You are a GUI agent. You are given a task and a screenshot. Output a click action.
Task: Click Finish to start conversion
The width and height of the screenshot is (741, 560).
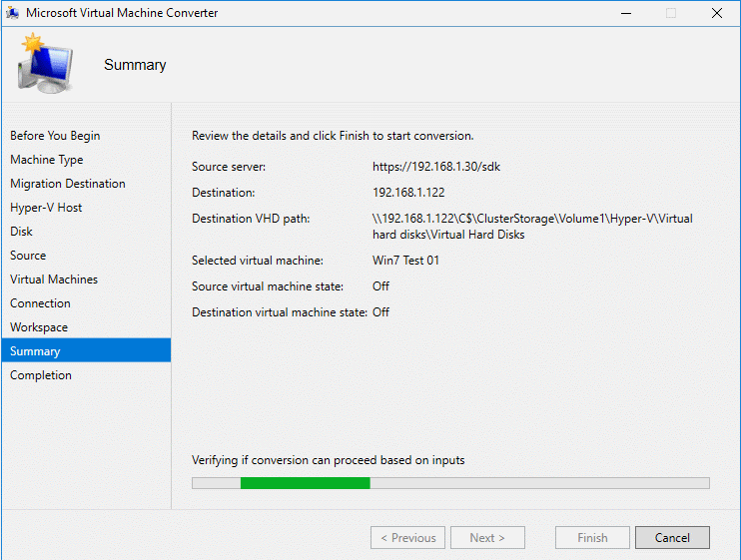click(x=592, y=538)
